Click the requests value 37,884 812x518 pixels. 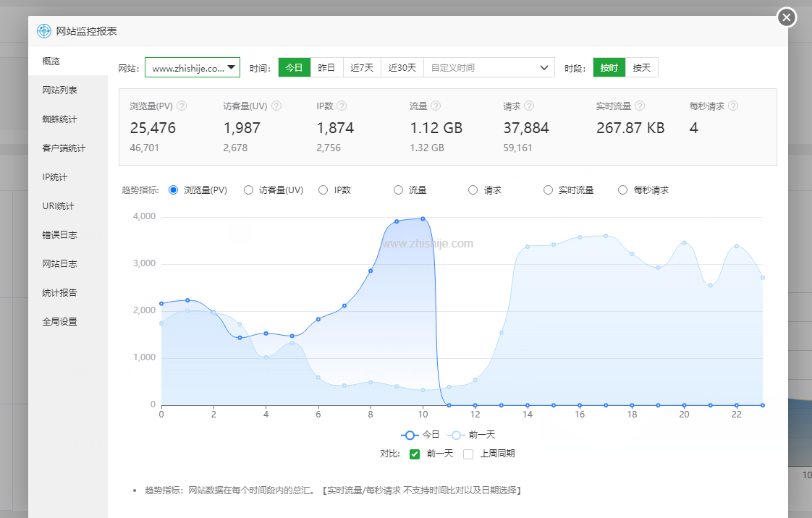(x=526, y=128)
